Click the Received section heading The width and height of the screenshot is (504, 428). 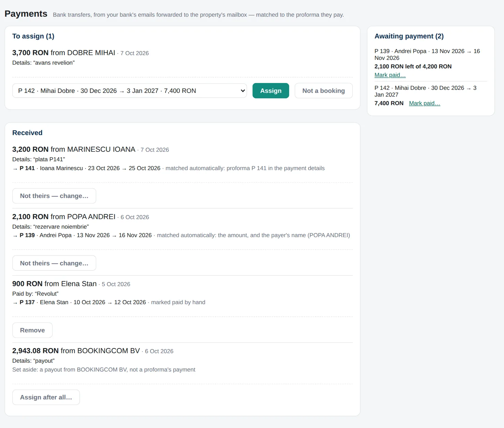pos(27,133)
